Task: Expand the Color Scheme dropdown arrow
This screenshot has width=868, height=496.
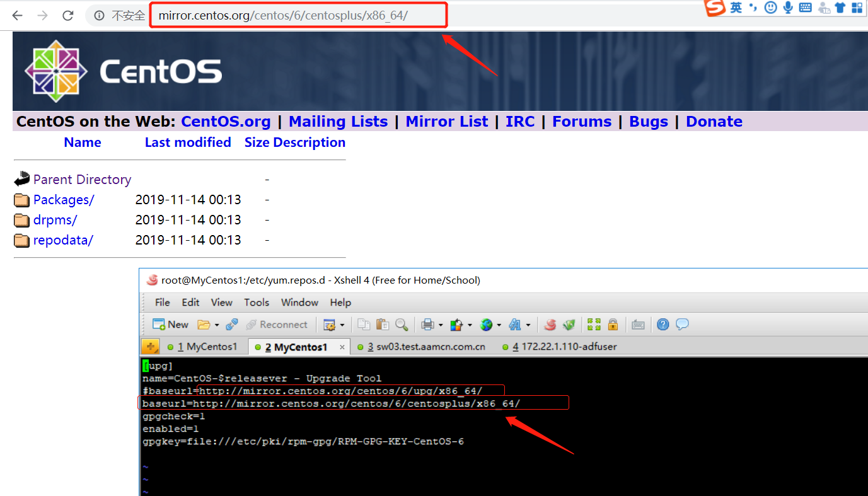Action: (470, 325)
